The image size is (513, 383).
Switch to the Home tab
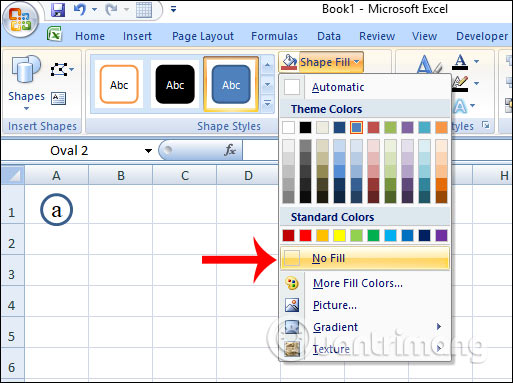click(x=90, y=36)
